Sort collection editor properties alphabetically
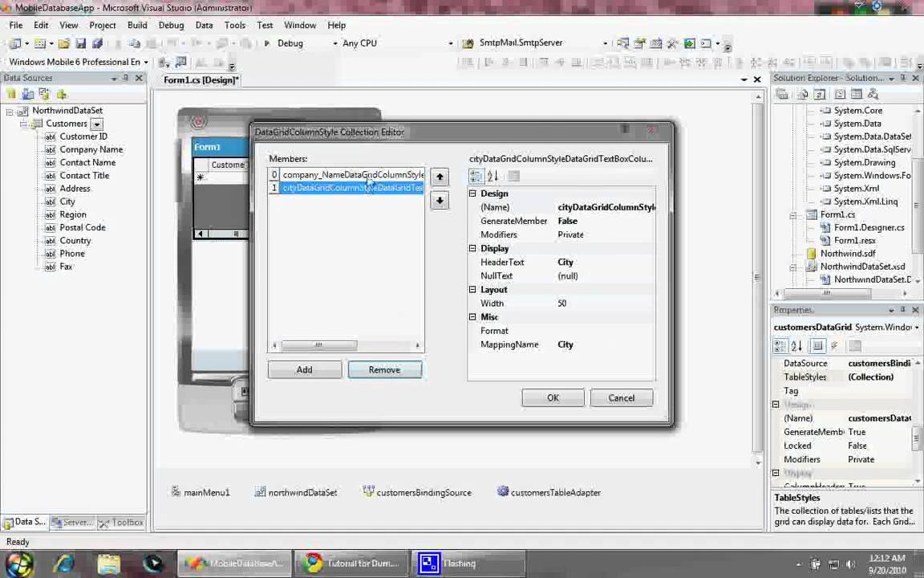Screen dimensions: 924x578 point(493,176)
